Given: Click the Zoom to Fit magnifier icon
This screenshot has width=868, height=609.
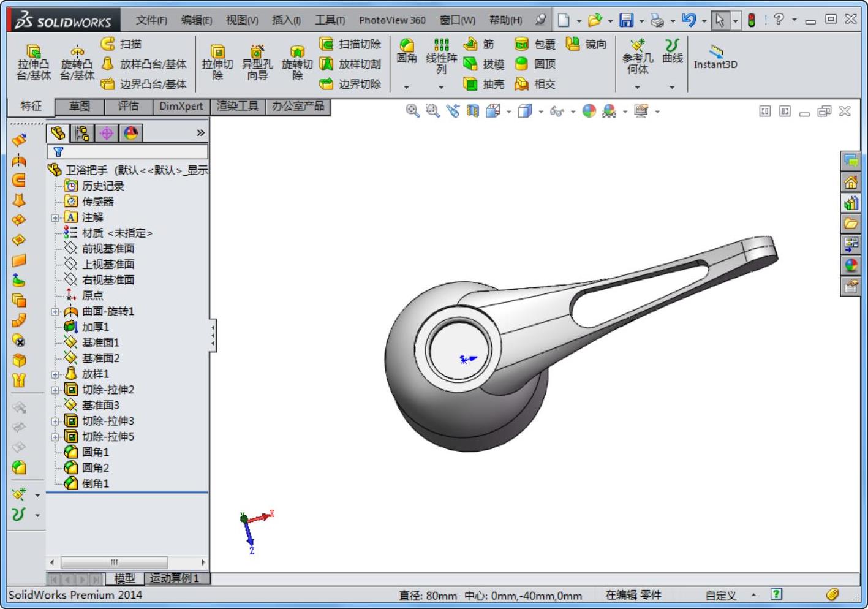Looking at the screenshot, I should pyautogui.click(x=412, y=111).
